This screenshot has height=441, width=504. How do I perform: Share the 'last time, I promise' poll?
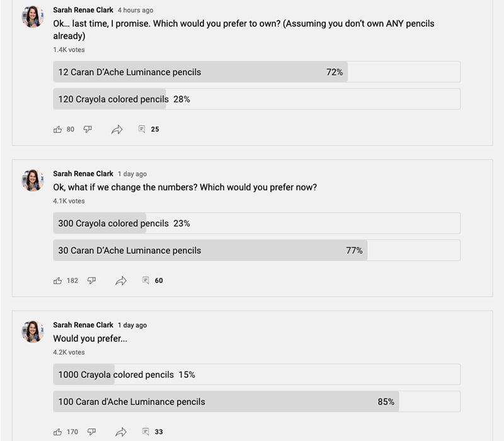tap(117, 129)
